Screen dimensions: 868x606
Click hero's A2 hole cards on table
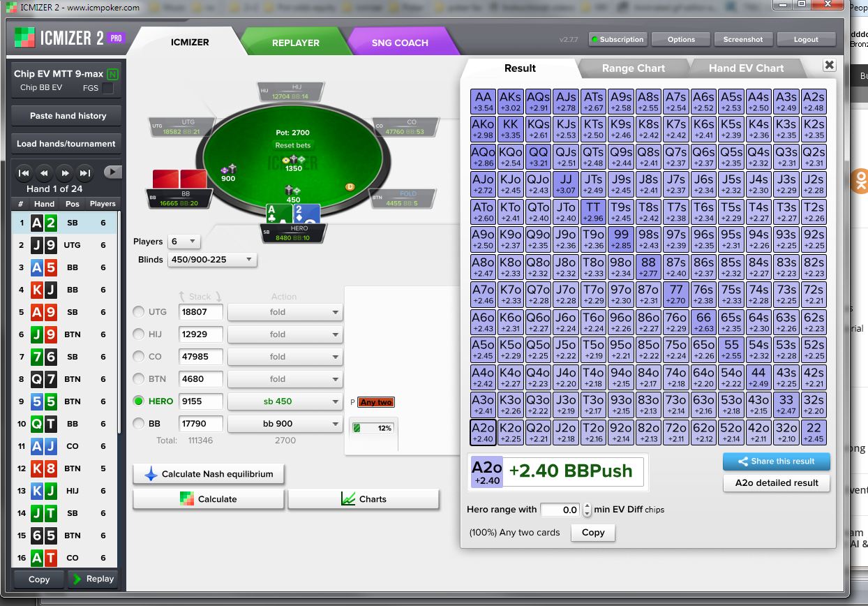(293, 214)
